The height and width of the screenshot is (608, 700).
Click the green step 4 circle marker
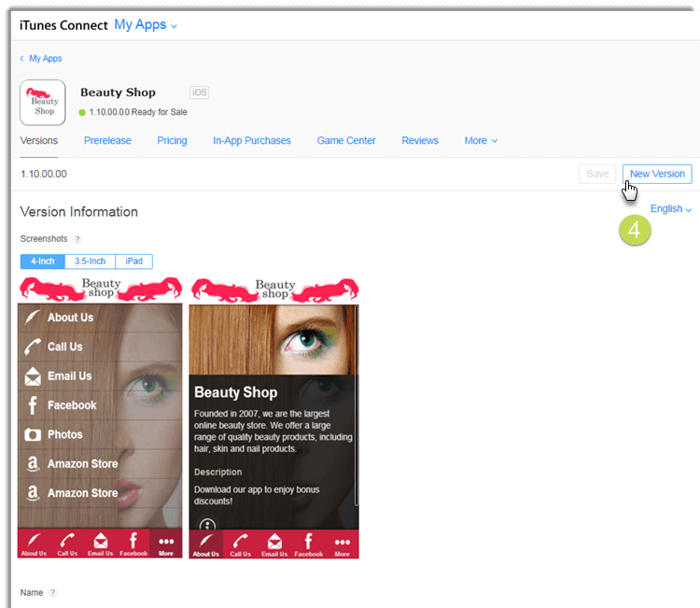pos(635,230)
